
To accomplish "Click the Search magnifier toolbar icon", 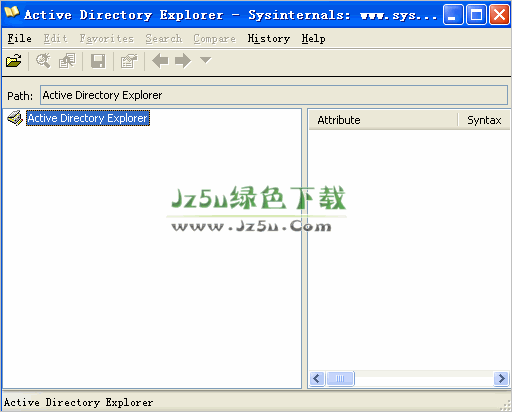I will tap(43, 61).
